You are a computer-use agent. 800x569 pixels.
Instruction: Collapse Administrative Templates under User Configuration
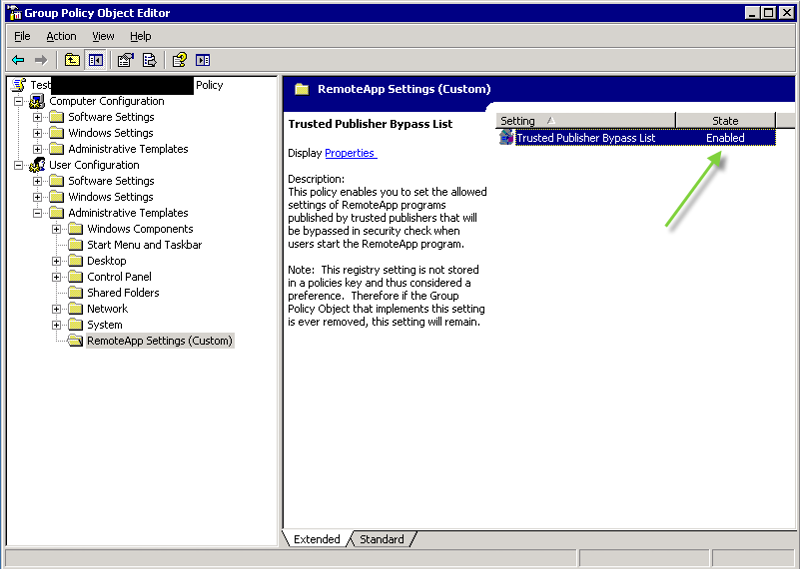click(x=37, y=213)
